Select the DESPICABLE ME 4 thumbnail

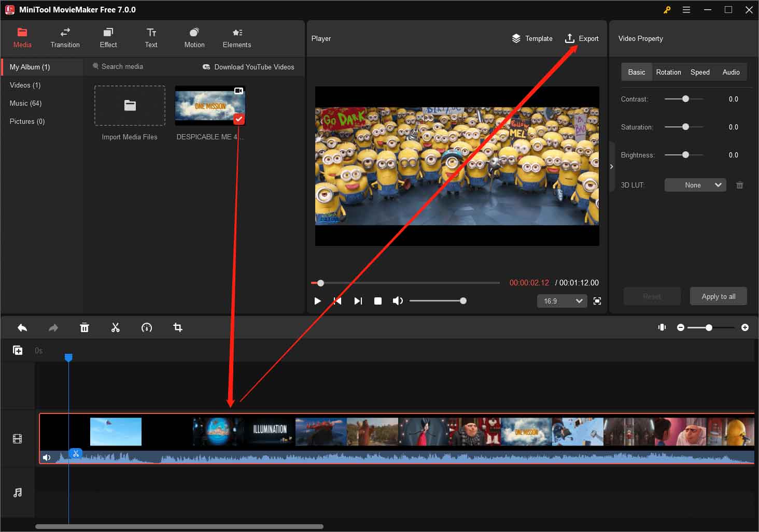[209, 106]
